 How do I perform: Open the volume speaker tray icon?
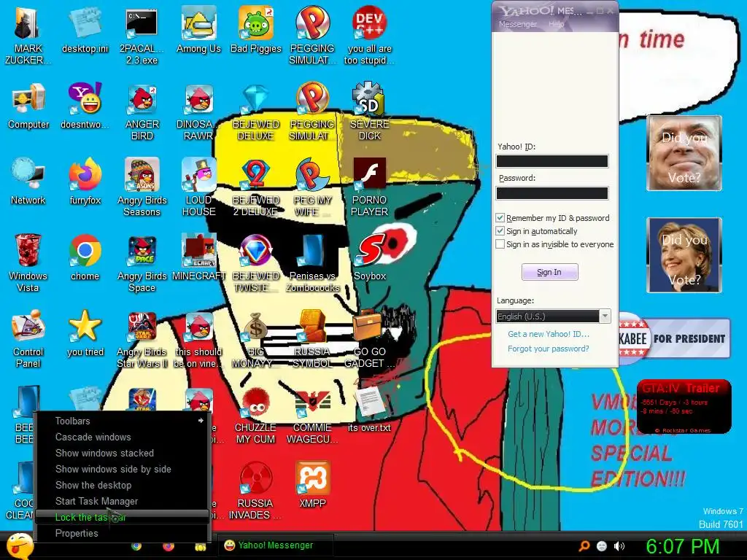click(x=619, y=546)
